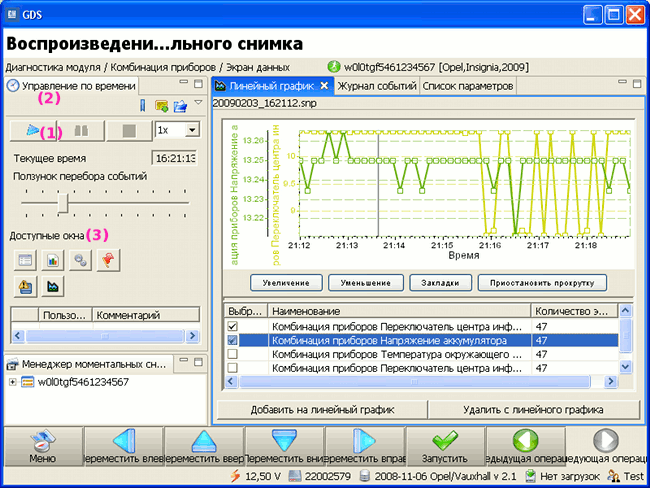Viewport: 650px width, 488px height.
Task: Click the Выбр... column header
Action: [x=246, y=311]
